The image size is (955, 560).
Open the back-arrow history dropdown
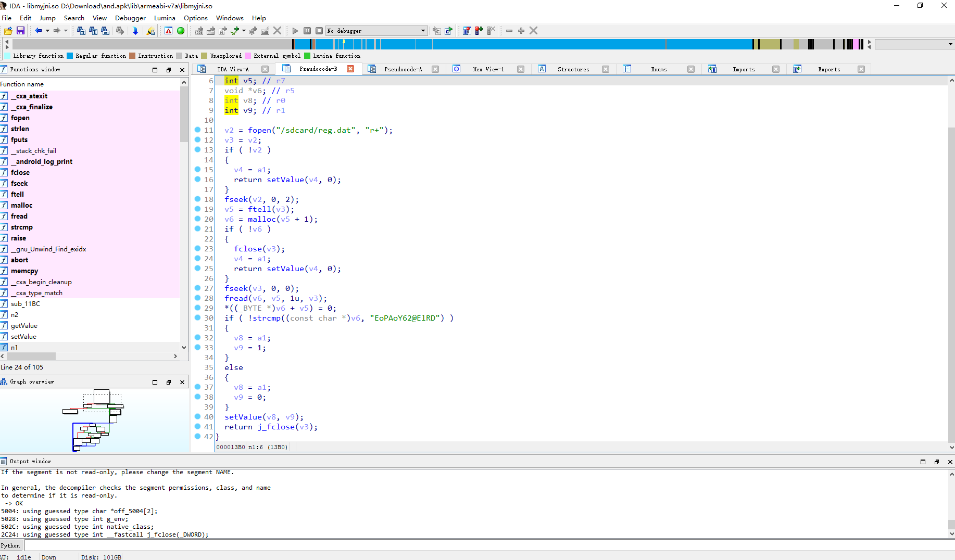[x=47, y=31]
